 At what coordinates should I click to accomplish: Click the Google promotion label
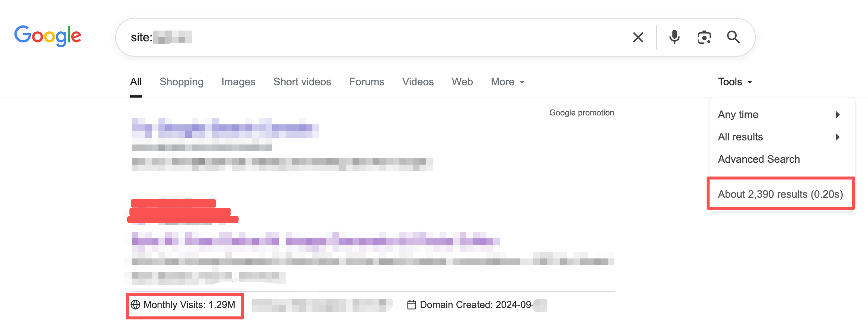(x=582, y=112)
